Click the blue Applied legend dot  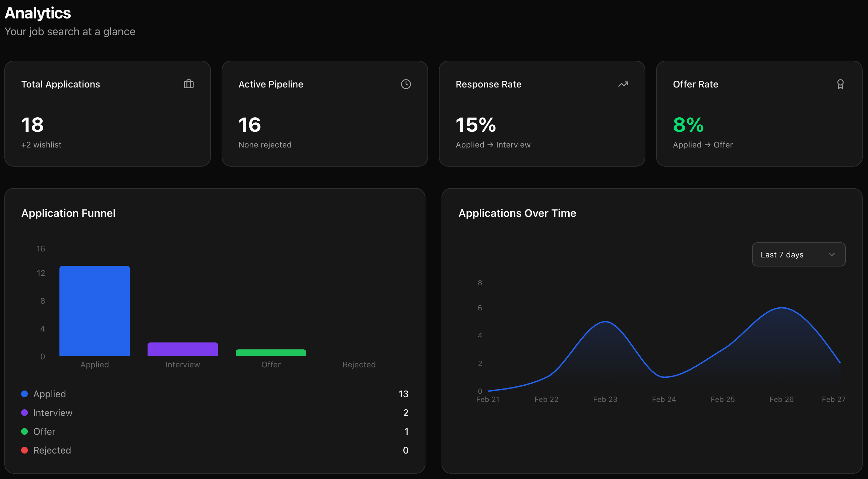pos(24,394)
